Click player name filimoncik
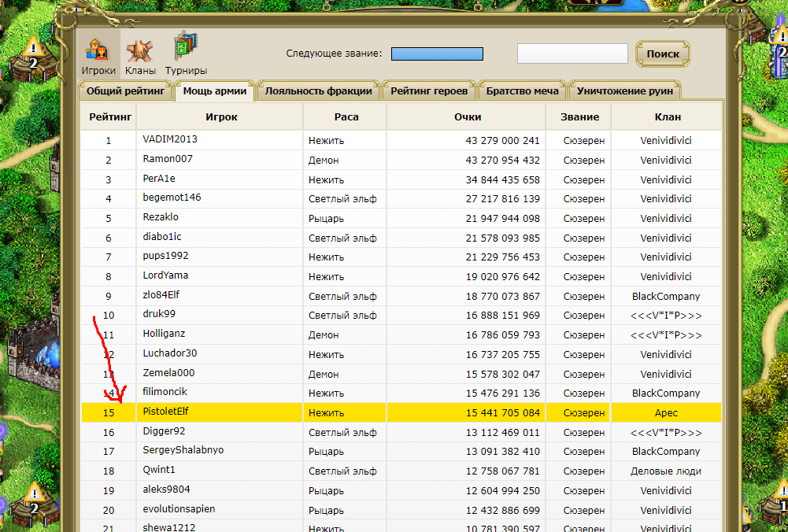This screenshot has width=788, height=532. pyautogui.click(x=165, y=392)
